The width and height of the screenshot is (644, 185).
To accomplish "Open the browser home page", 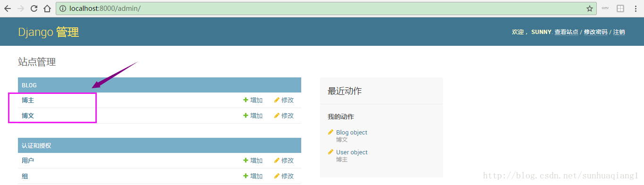I will [47, 8].
